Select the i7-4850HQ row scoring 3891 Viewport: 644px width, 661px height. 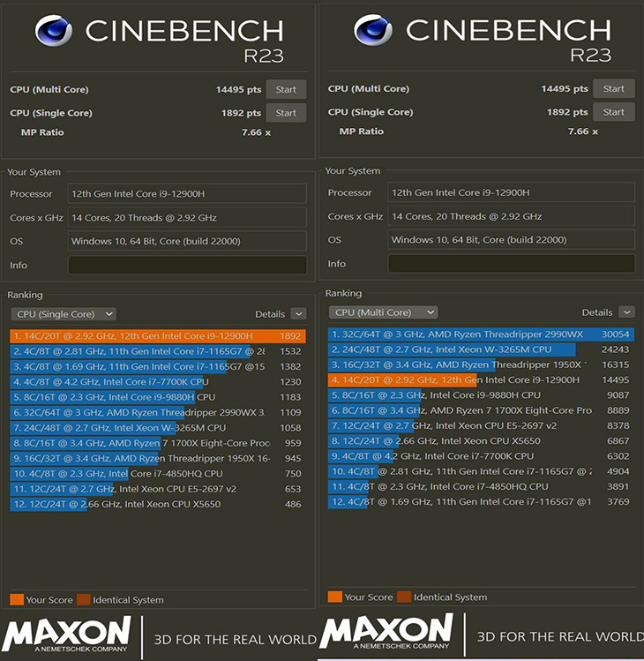pyautogui.click(x=481, y=486)
